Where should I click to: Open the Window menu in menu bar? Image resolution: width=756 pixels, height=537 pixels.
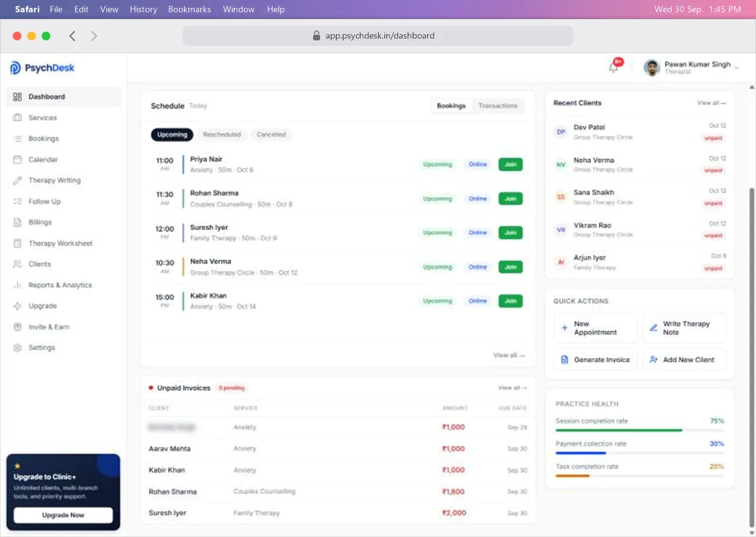239,9
